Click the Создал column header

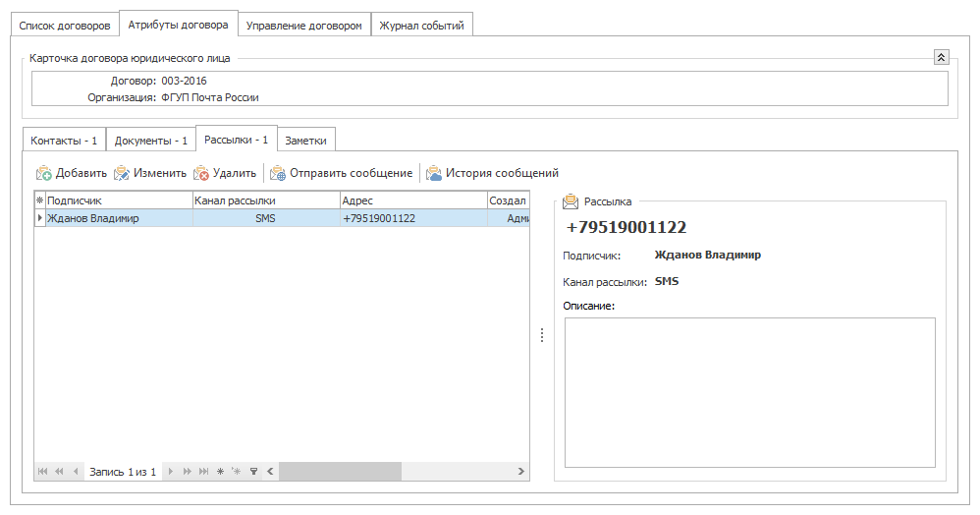pos(508,200)
